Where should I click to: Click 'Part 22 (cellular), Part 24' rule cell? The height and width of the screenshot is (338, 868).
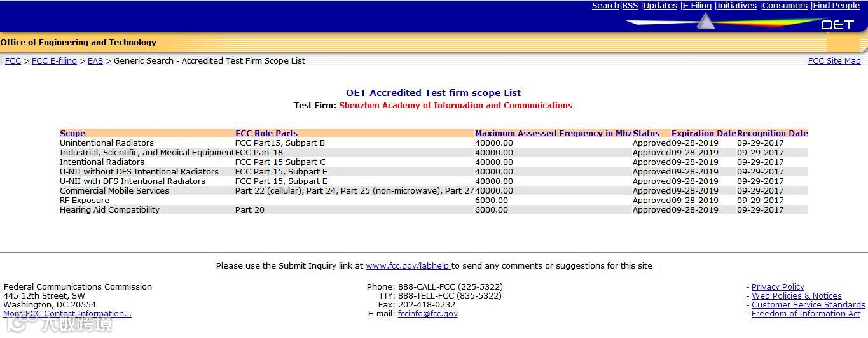pyautogui.click(x=355, y=191)
